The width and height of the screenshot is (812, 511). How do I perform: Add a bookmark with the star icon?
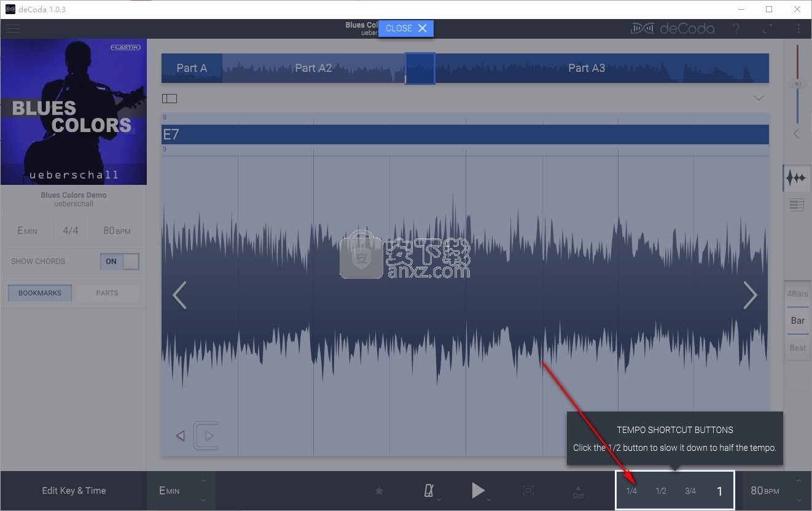coord(379,491)
